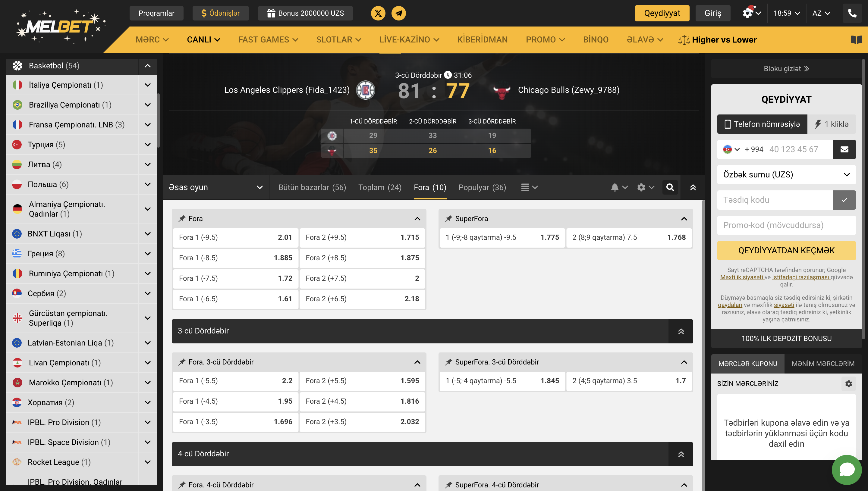Open the search magnifier in markets bar

click(x=670, y=187)
